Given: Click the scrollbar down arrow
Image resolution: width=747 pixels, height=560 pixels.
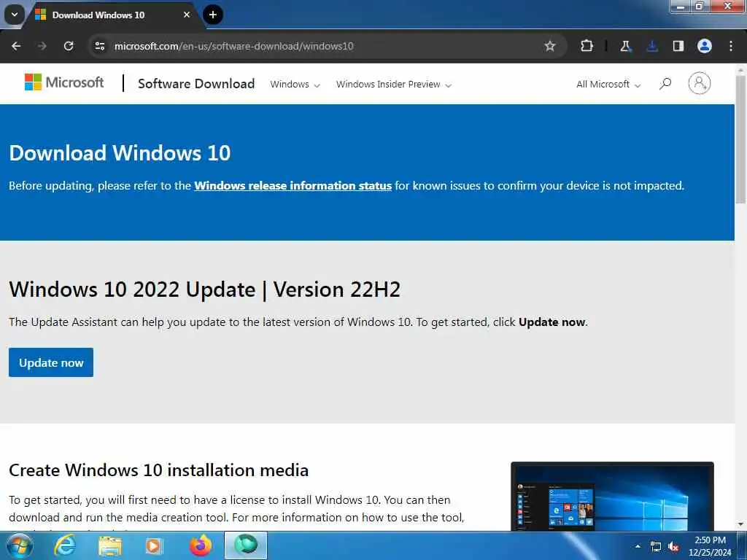Looking at the screenshot, I should [x=740, y=525].
